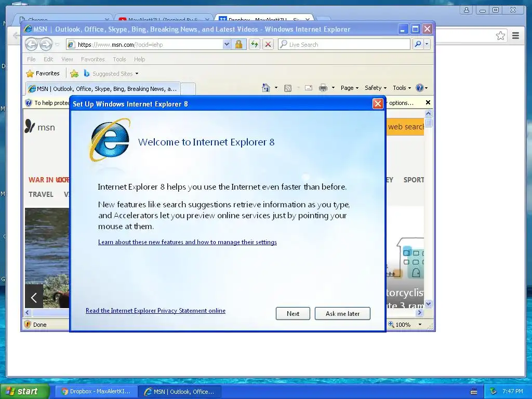Open the Help menu
Viewport: 532px width, 399px height.
point(139,59)
